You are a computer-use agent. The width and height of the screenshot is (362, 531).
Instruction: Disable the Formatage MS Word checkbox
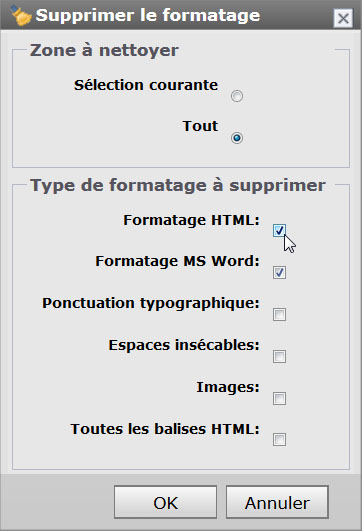pos(279,273)
